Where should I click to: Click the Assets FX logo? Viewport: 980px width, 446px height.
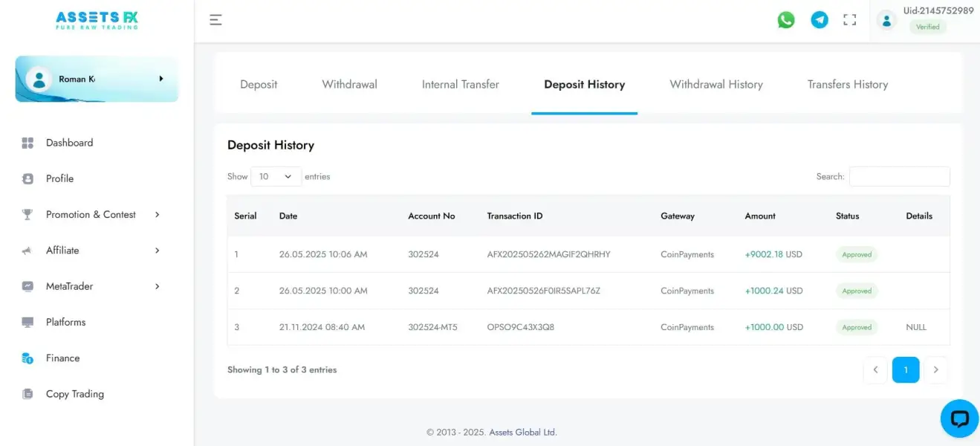[97, 20]
